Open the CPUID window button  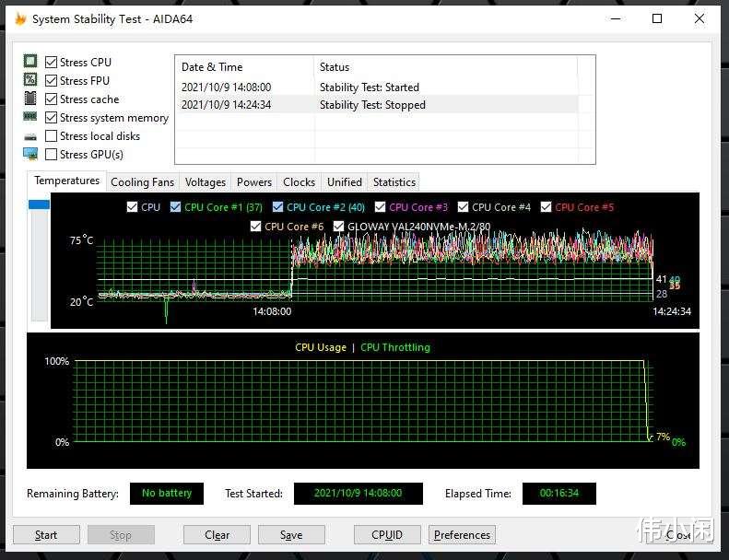387,535
